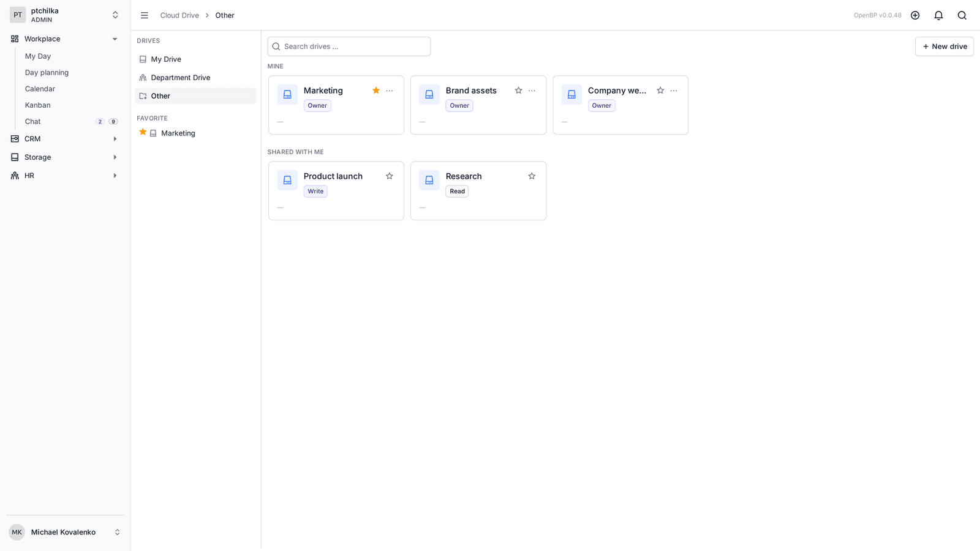Screen dimensions: 980x551
Task: Click the New drive button
Action: (944, 47)
